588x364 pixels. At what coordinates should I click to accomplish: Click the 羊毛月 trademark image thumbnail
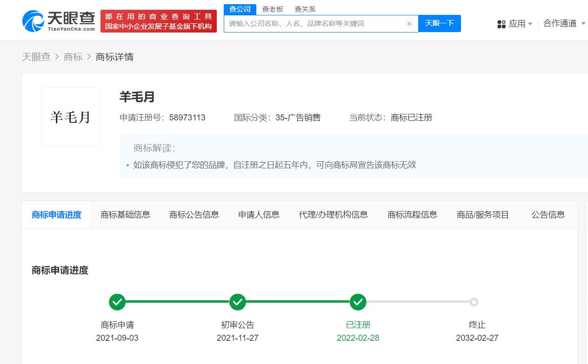(71, 117)
